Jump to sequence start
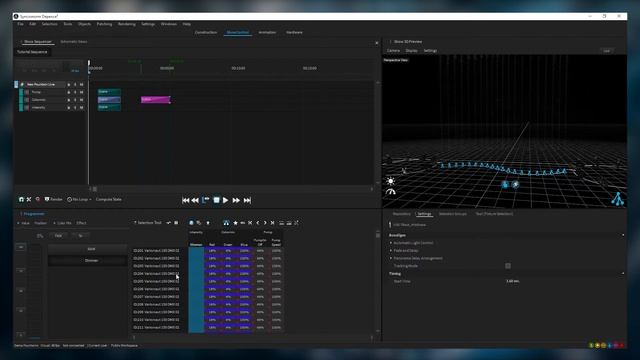 (186, 200)
